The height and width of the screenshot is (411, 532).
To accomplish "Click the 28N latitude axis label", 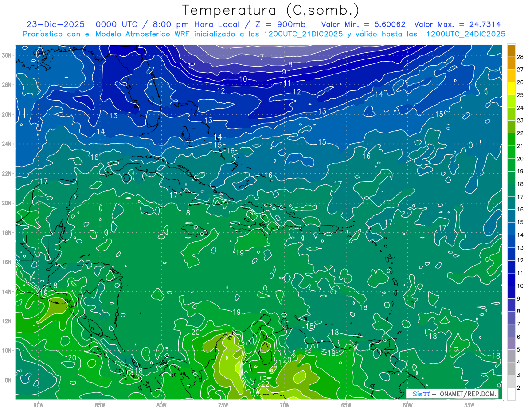I will [x=7, y=85].
